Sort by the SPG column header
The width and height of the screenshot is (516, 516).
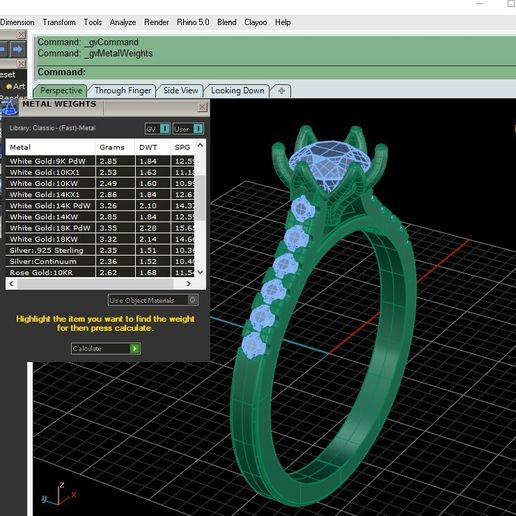click(183, 147)
